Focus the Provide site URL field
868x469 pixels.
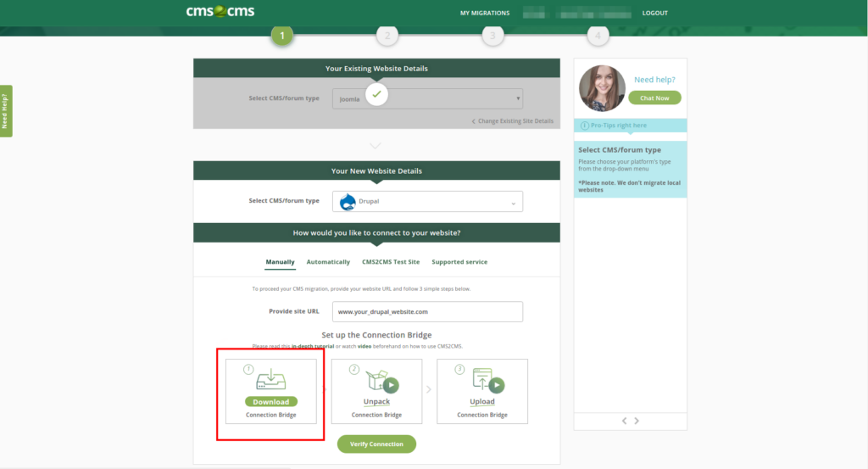point(427,312)
